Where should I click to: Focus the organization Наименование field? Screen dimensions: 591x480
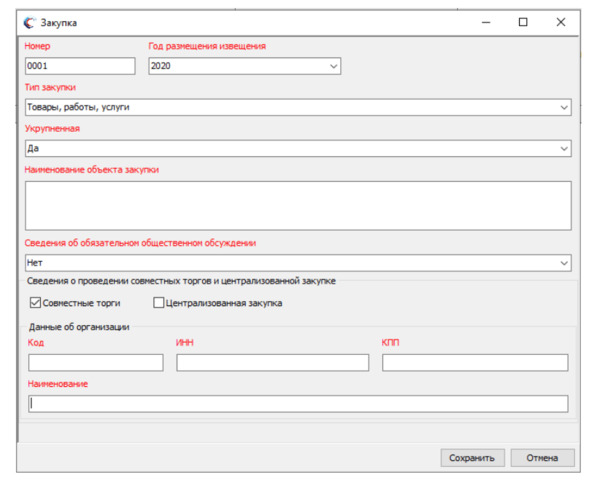298,404
